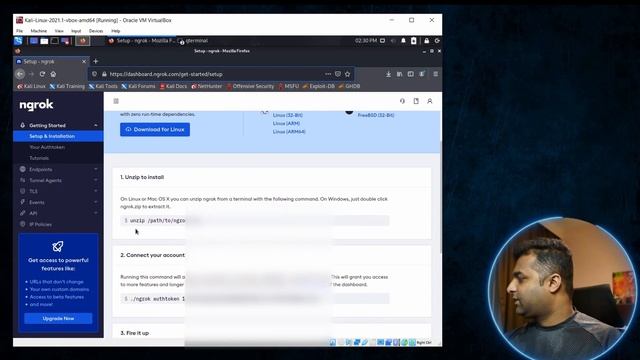This screenshot has height=360, width=640.
Task: Click the Kali lock screen icon
Action: coord(427,41)
